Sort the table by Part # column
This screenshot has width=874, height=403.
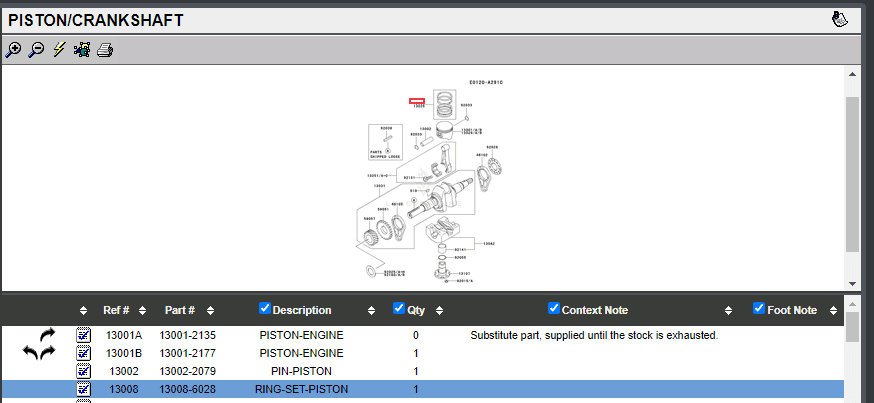click(210, 310)
